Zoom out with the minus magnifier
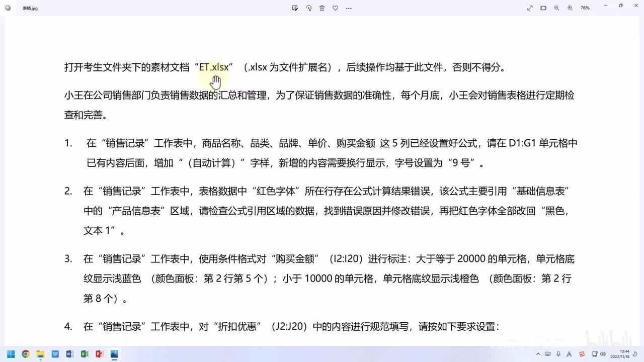 pos(556,8)
